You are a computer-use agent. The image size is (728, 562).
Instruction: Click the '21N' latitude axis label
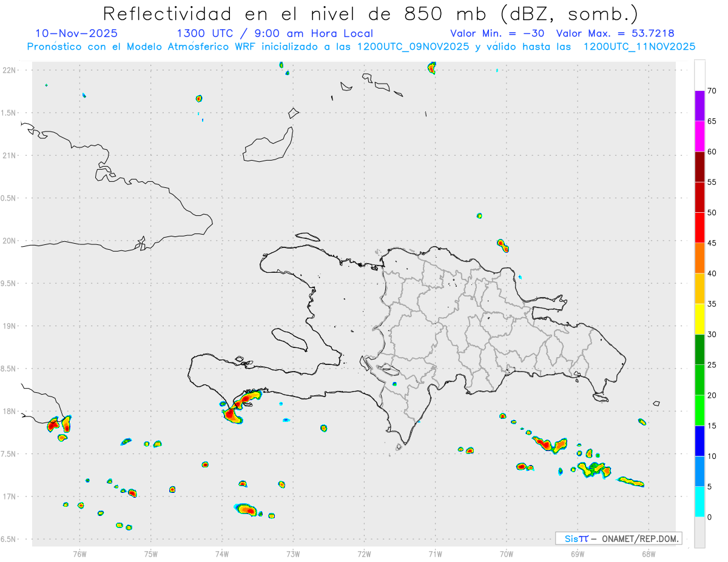[x=10, y=155]
